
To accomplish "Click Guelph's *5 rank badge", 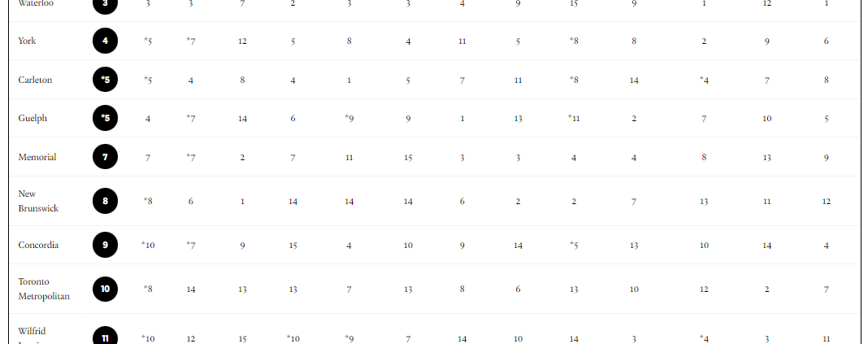I will [105, 118].
